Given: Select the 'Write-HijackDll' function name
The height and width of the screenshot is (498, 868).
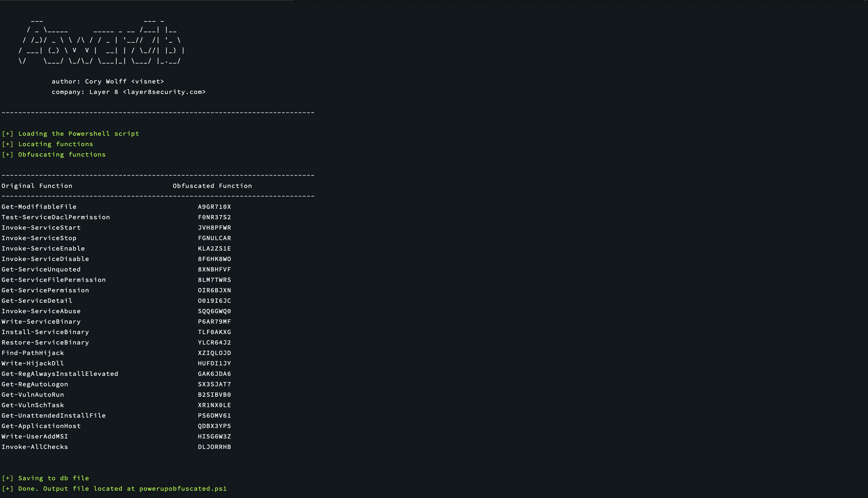Looking at the screenshot, I should coord(33,363).
